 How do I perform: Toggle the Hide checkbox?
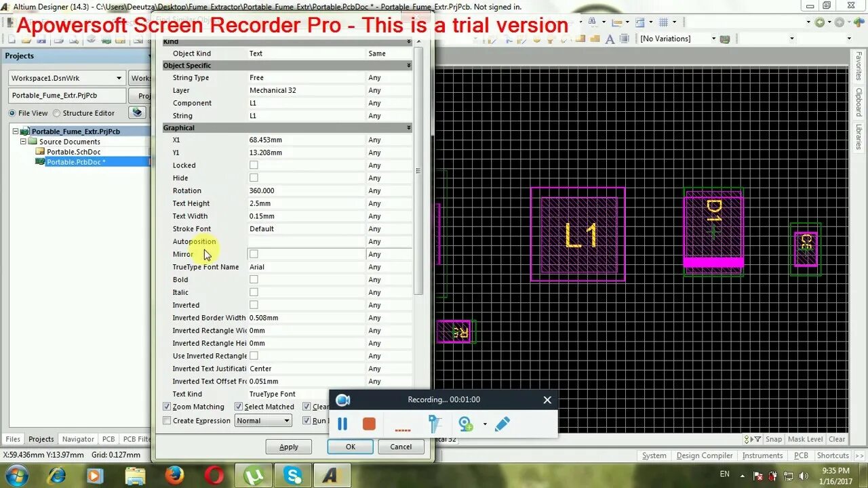[254, 178]
